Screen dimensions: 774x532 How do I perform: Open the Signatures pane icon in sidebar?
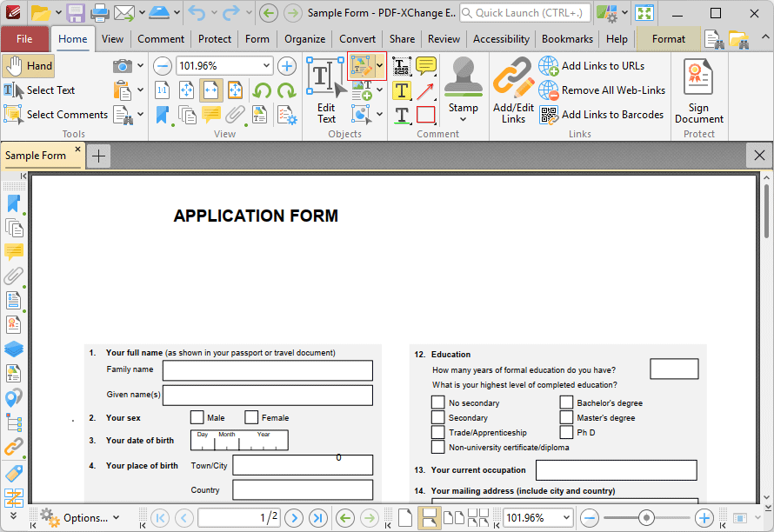click(14, 325)
